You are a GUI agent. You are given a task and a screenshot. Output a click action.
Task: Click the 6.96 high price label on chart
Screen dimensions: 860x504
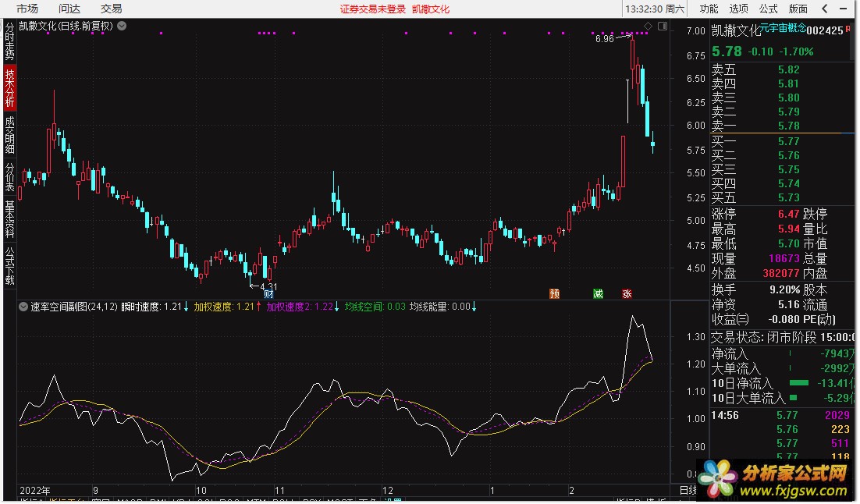pos(604,39)
